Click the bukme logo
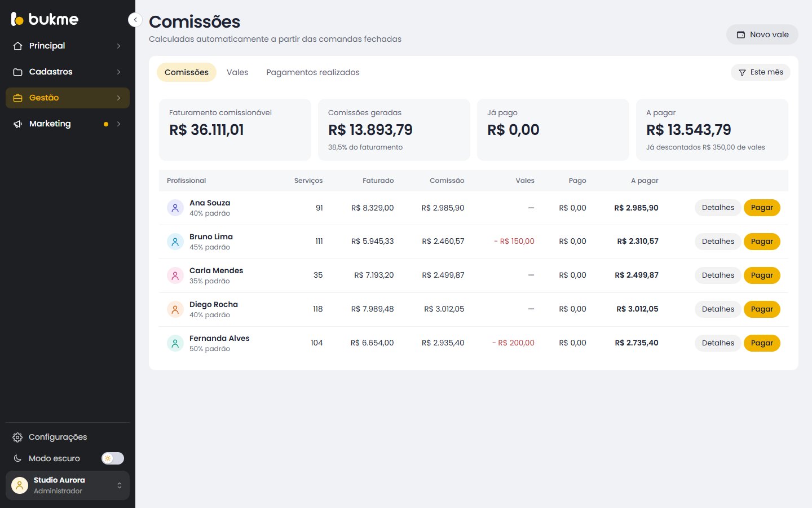The width and height of the screenshot is (812, 508). click(x=45, y=19)
